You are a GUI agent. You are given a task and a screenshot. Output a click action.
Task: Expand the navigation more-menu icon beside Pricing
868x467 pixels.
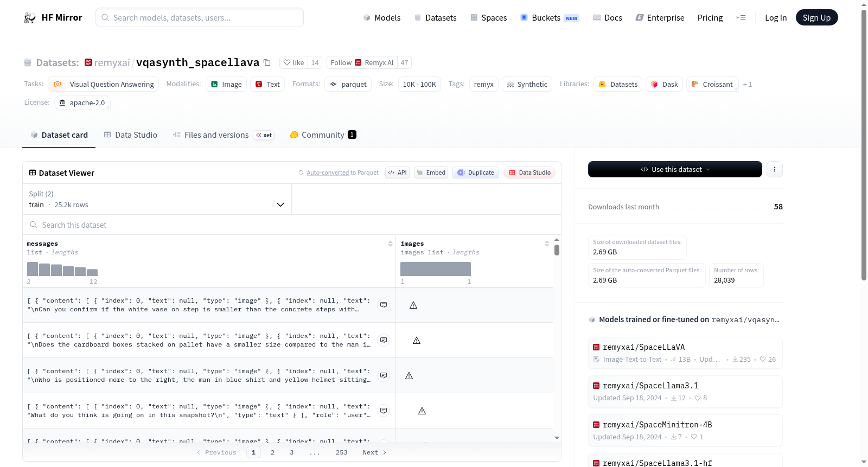[741, 18]
